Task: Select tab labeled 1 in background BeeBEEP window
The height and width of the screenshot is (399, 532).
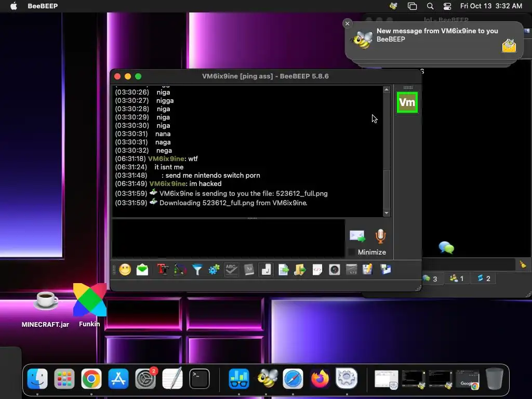Action: (457, 278)
